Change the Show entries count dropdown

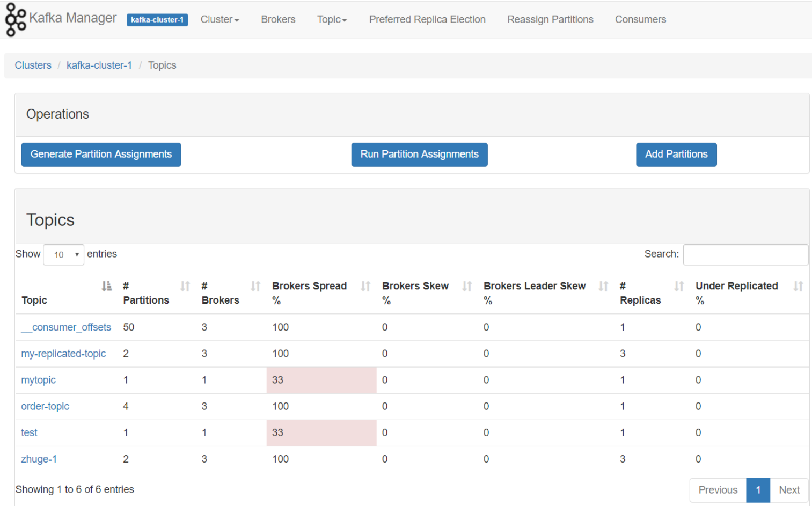pos(63,254)
